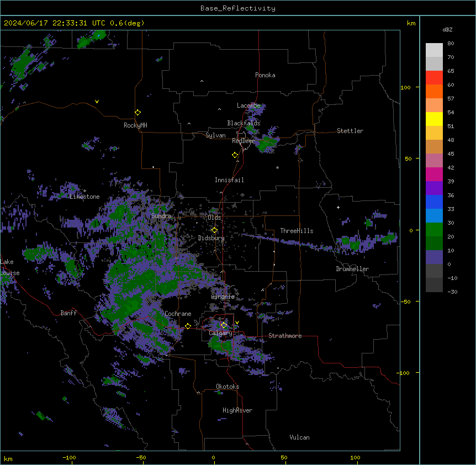Viewport: 476px width, 465px height.
Task: Click the dBZ legend heading
Action: coord(447,29)
